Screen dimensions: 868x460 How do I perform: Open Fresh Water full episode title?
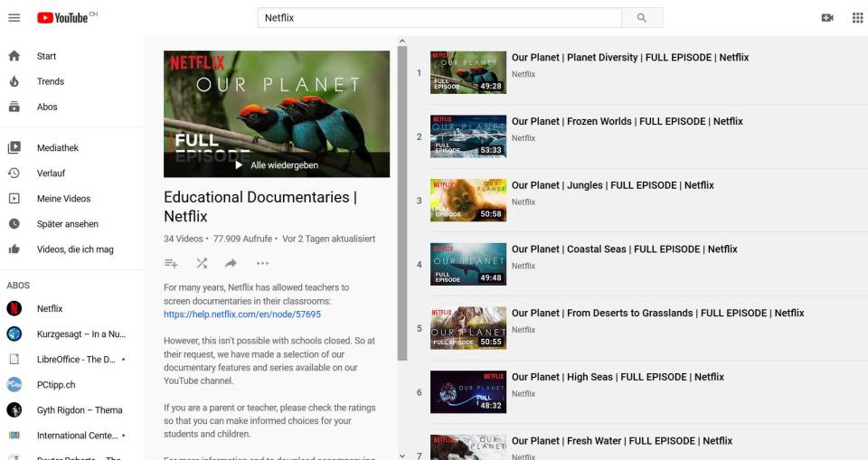(622, 441)
